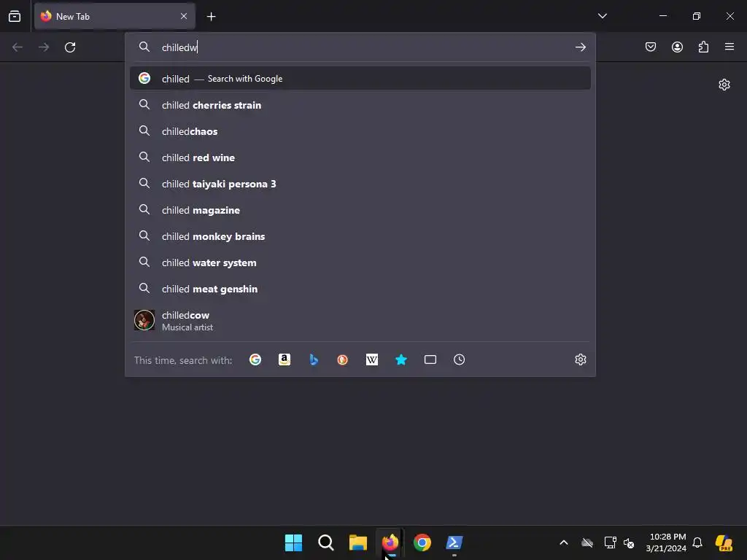Choose 'chilled monkey brains' suggestion
This screenshot has height=560, width=747.
point(360,236)
